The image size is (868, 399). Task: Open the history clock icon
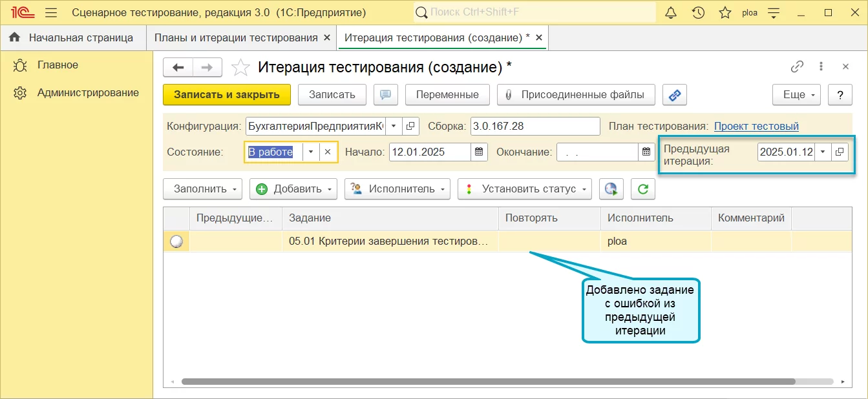pos(698,13)
